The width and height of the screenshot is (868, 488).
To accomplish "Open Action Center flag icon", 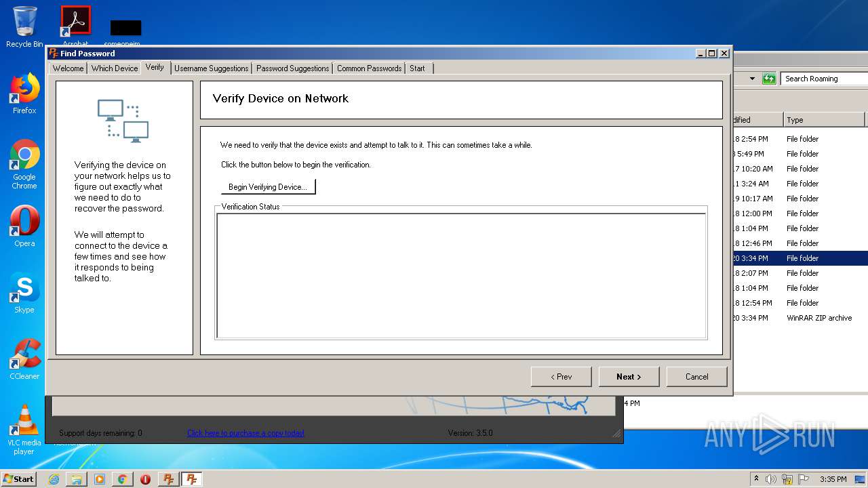I will point(804,479).
